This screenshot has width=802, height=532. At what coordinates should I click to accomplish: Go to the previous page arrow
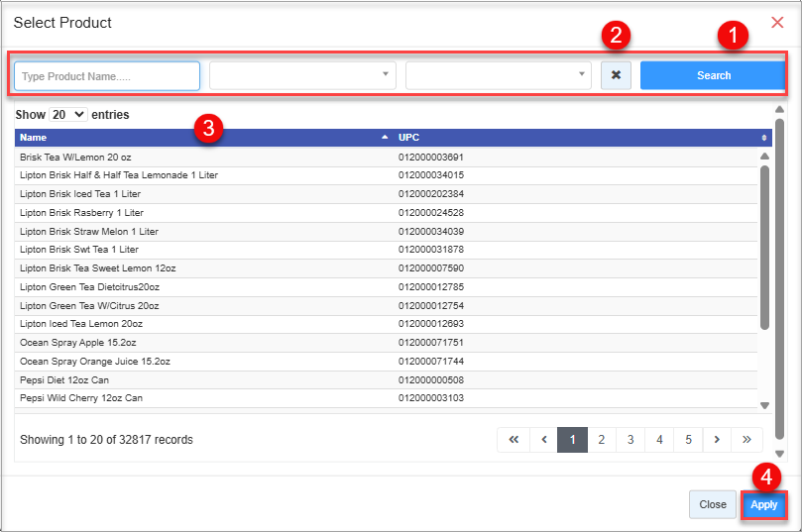pos(543,440)
